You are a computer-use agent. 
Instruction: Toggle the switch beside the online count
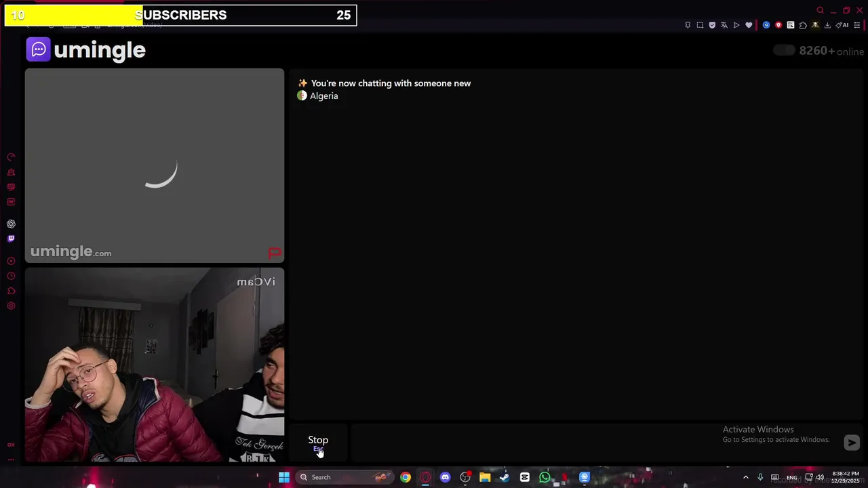[x=784, y=50]
